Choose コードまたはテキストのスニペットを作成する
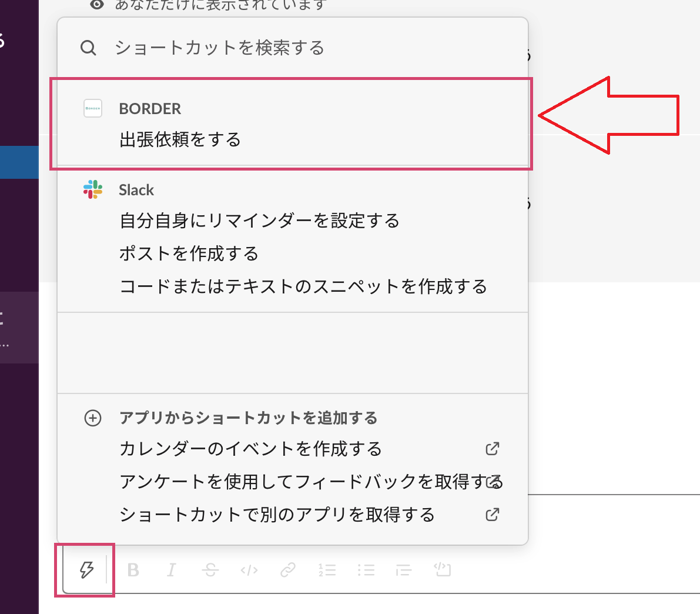The image size is (700, 614). point(303,286)
